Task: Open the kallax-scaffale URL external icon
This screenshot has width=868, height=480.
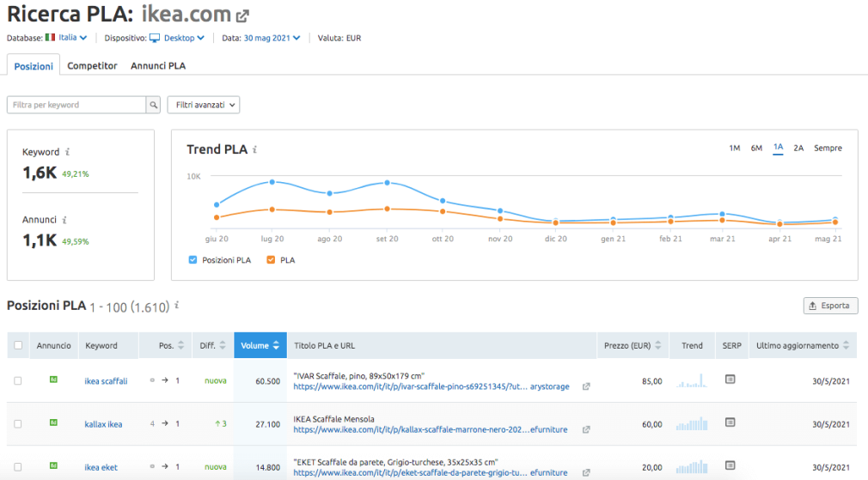Action: tap(585, 429)
